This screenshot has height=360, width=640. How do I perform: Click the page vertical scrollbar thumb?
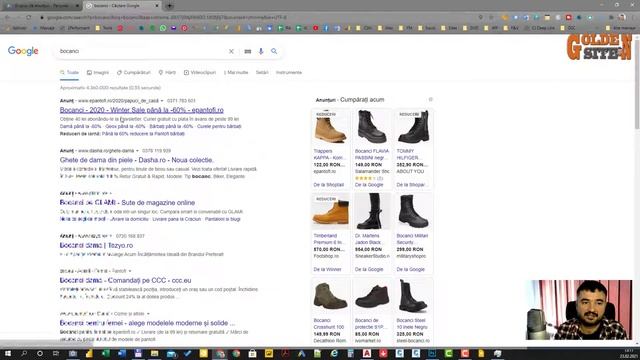point(637,84)
